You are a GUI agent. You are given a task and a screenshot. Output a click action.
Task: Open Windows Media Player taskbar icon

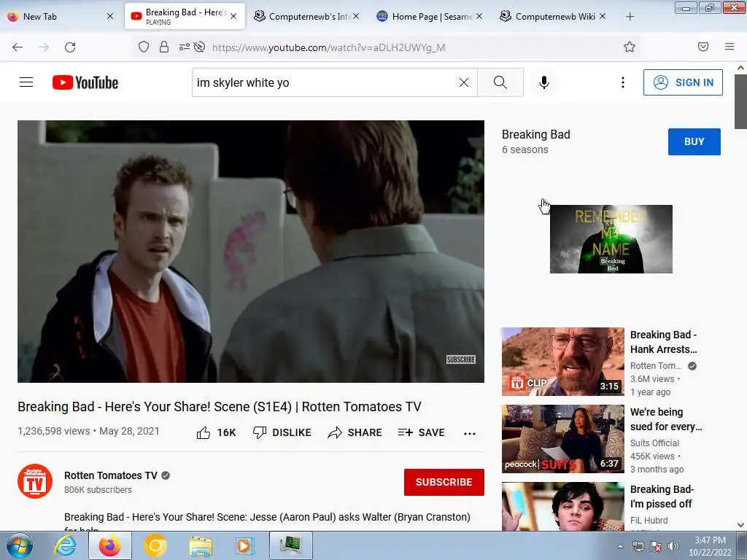[245, 545]
